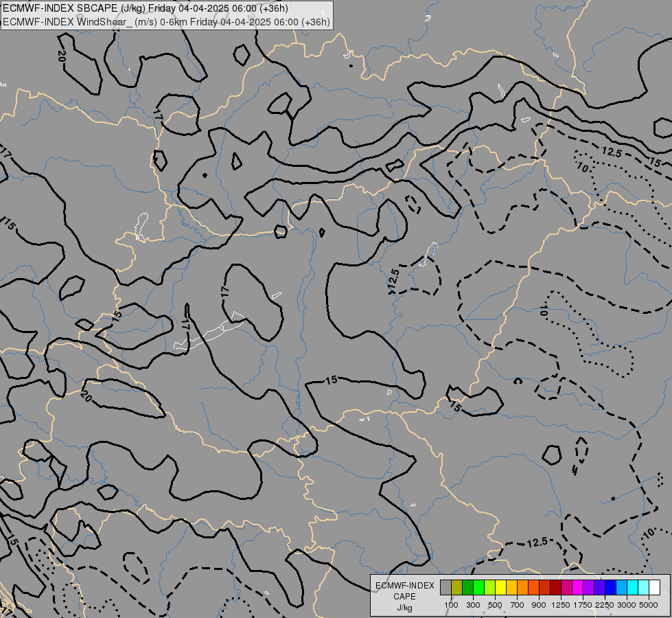Pick the olive swatch in CAPE legend
This screenshot has width=672, height=618.
tap(457, 588)
